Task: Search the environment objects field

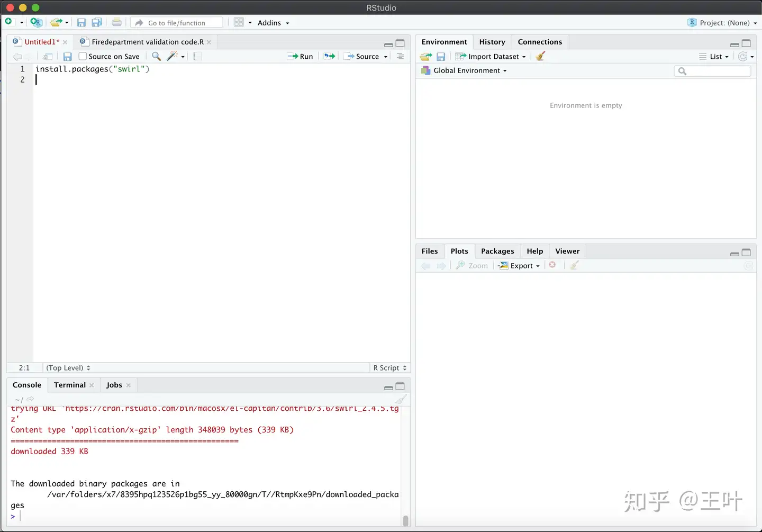Action: click(x=712, y=71)
